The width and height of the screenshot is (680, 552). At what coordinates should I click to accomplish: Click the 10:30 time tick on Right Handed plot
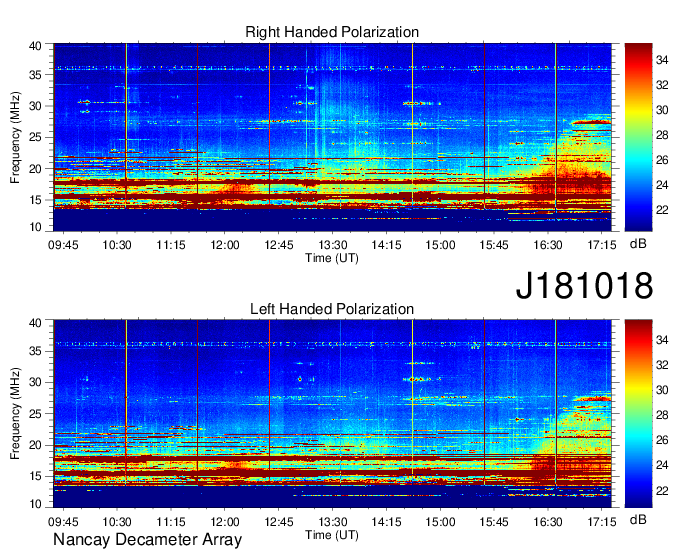pos(117,245)
